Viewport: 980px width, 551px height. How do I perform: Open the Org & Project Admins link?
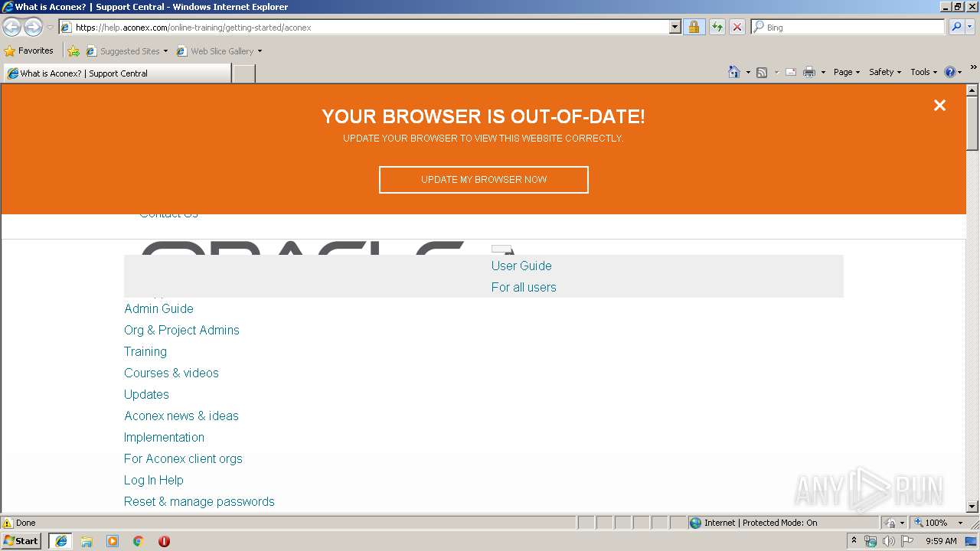(181, 330)
